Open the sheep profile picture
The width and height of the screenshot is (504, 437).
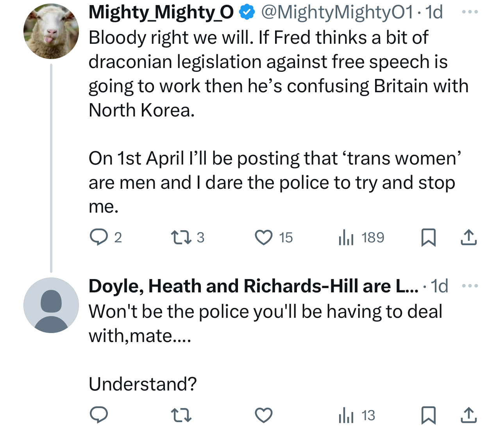click(51, 32)
